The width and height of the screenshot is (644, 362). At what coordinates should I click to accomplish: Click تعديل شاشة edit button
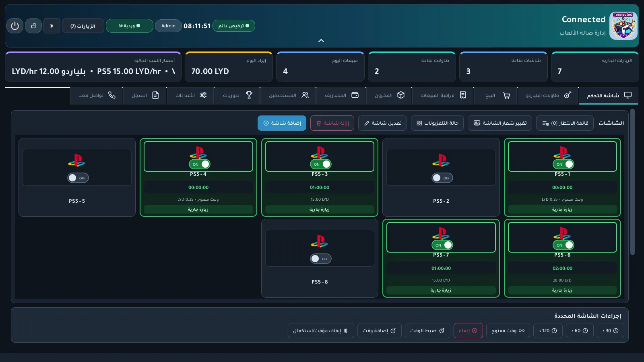point(382,123)
